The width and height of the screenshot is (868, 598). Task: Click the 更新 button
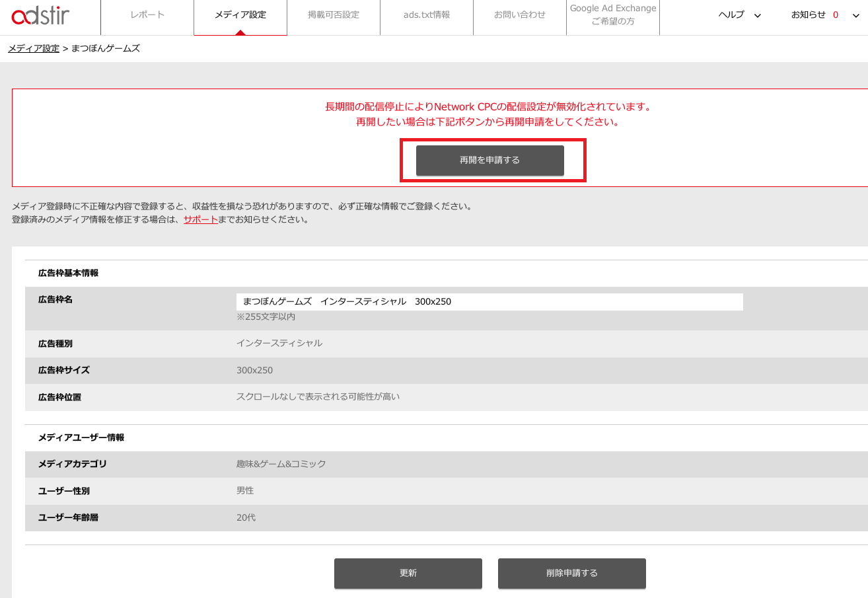408,573
